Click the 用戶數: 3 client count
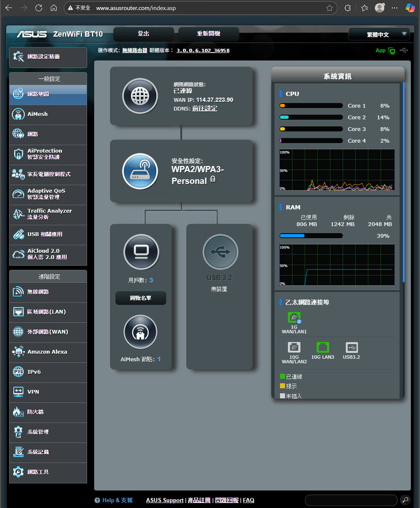The width and height of the screenshot is (420, 508). 141,280
